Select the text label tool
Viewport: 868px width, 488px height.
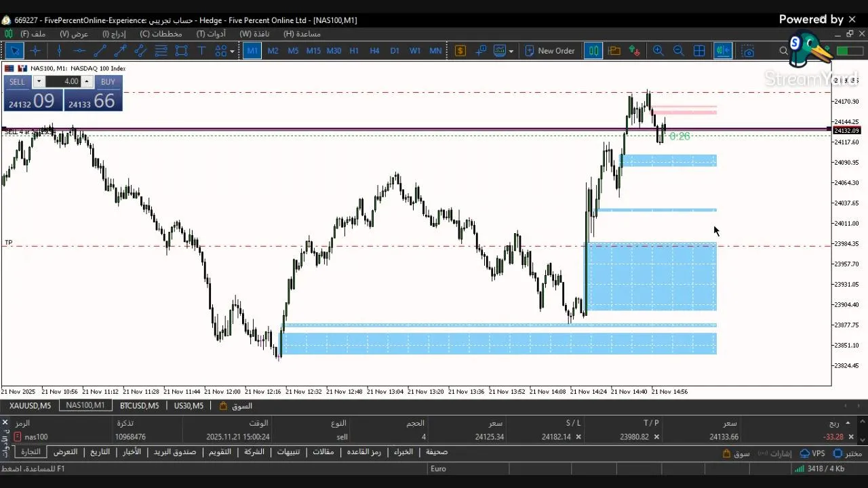tap(201, 51)
